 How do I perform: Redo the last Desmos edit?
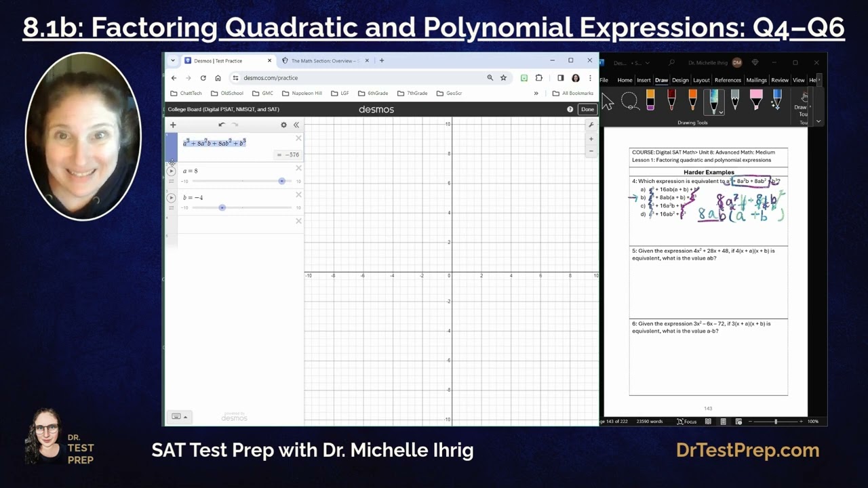pos(235,125)
